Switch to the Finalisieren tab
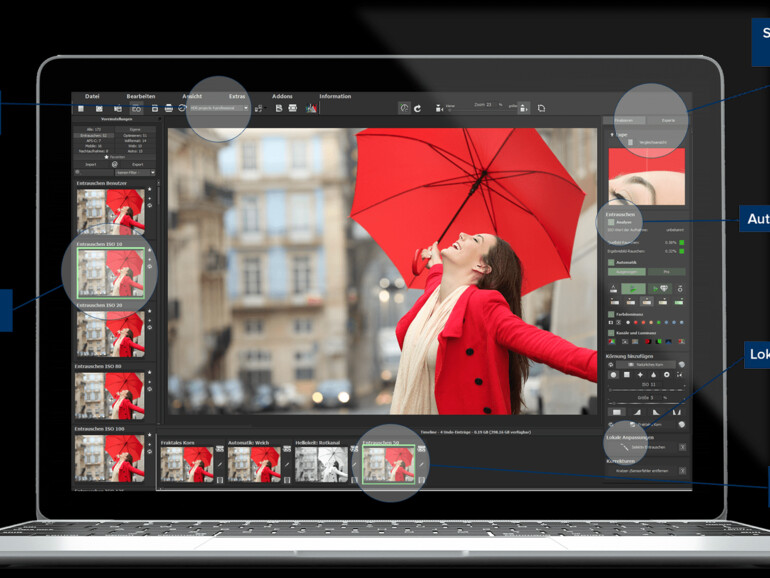The image size is (770, 578). point(624,120)
